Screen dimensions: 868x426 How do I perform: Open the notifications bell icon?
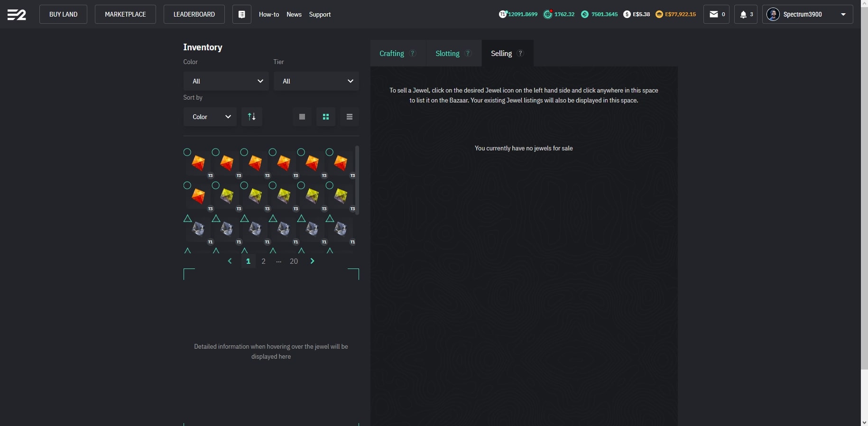click(746, 14)
